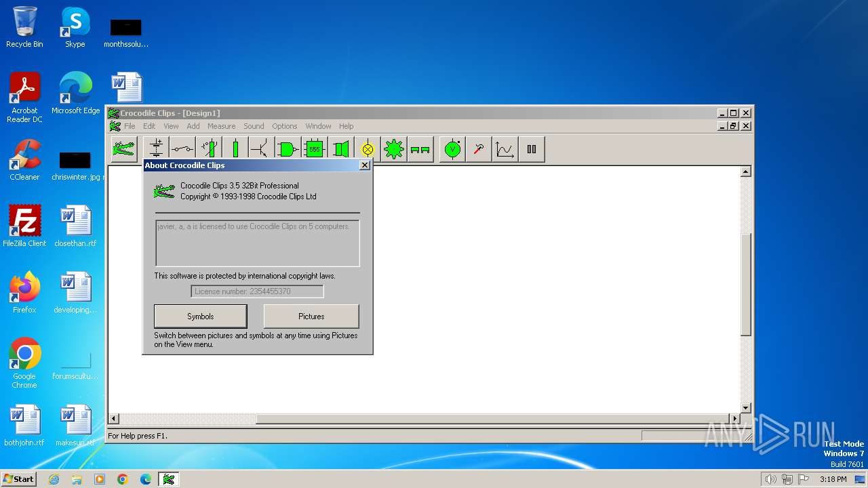Open the 555 integrated circuits toolbar
The width and height of the screenshot is (868, 488).
tap(315, 149)
